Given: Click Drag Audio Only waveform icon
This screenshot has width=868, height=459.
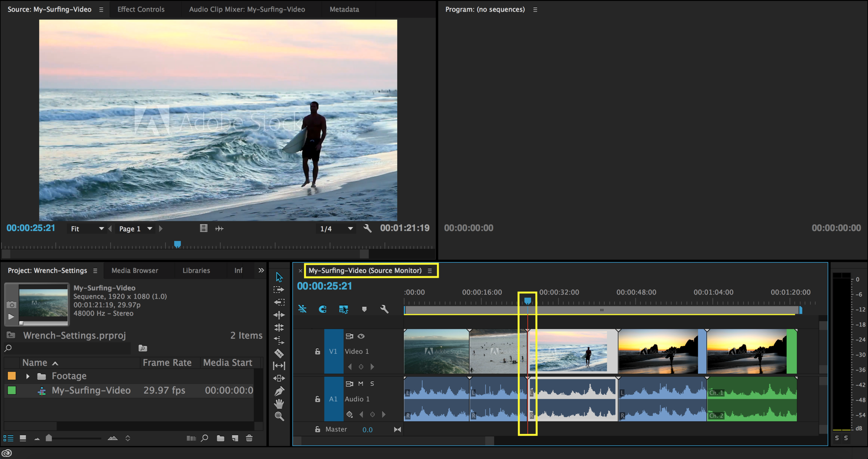Looking at the screenshot, I should (219, 228).
